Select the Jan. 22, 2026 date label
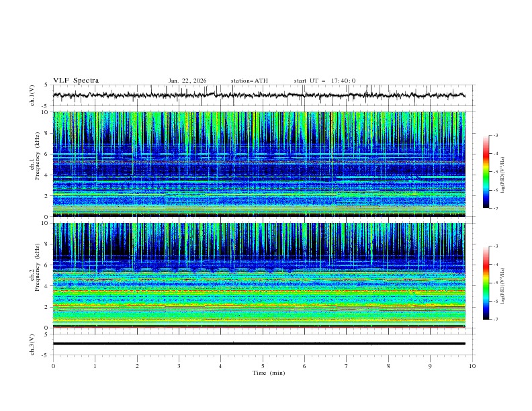This screenshot has height=411, width=532. pyautogui.click(x=187, y=81)
